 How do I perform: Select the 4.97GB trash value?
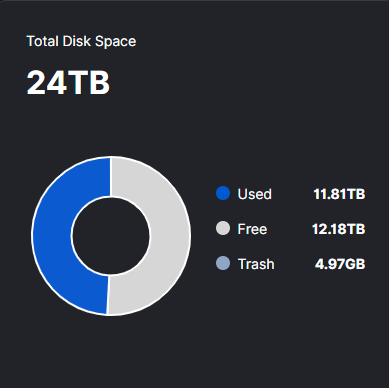tap(340, 264)
